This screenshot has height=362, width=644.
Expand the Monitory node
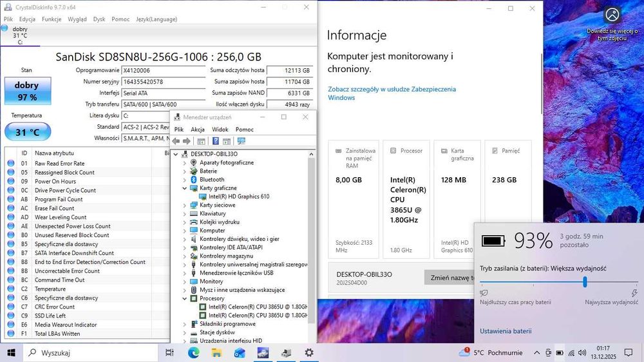184,281
